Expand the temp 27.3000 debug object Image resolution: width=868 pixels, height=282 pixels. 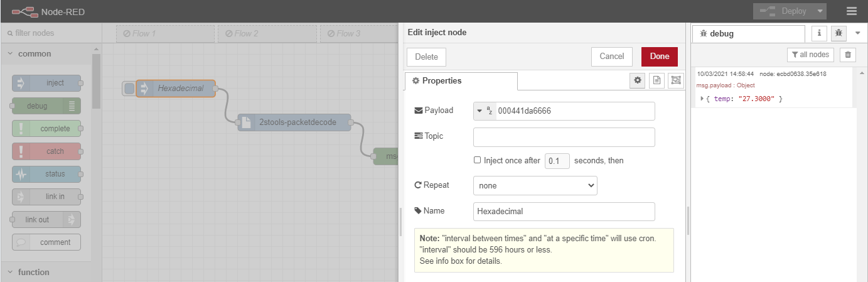(x=702, y=99)
